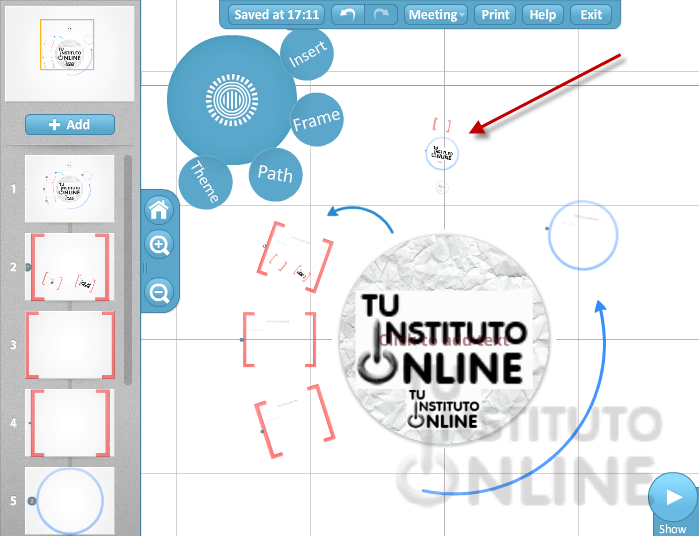The height and width of the screenshot is (536, 699).
Task: Click the small red bracket frame near arrow
Action: click(x=442, y=125)
